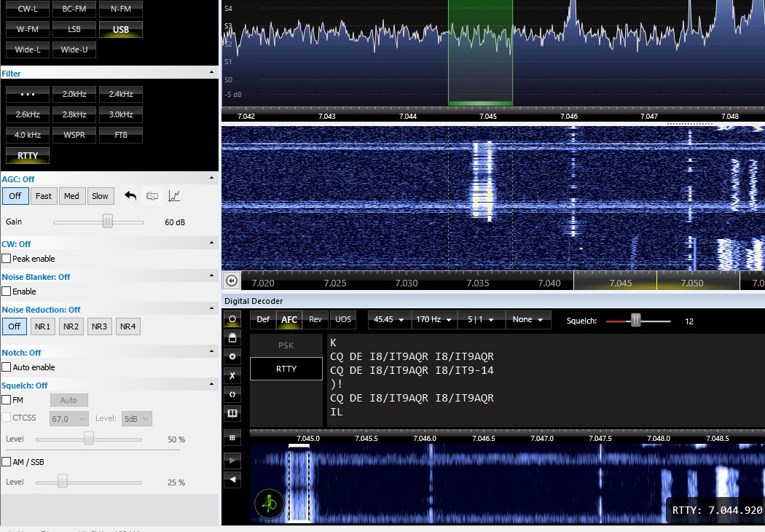Open the AGC graph chart icon

[174, 195]
